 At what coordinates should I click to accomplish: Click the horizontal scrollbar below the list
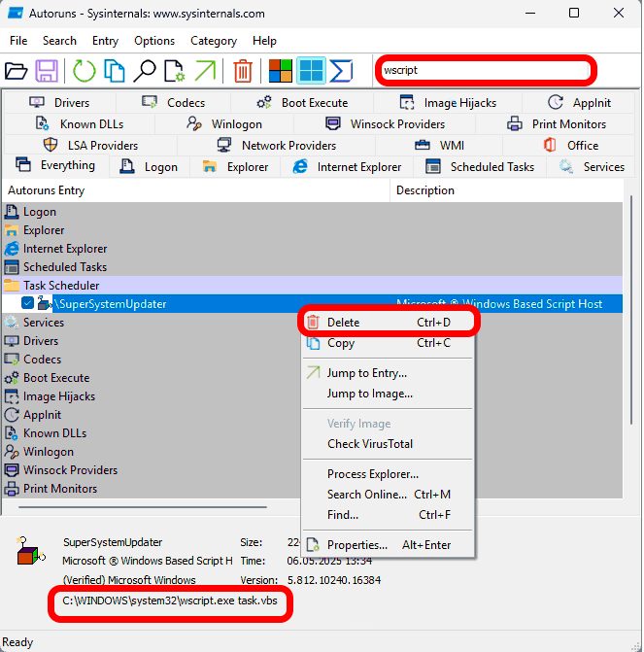click(143, 507)
